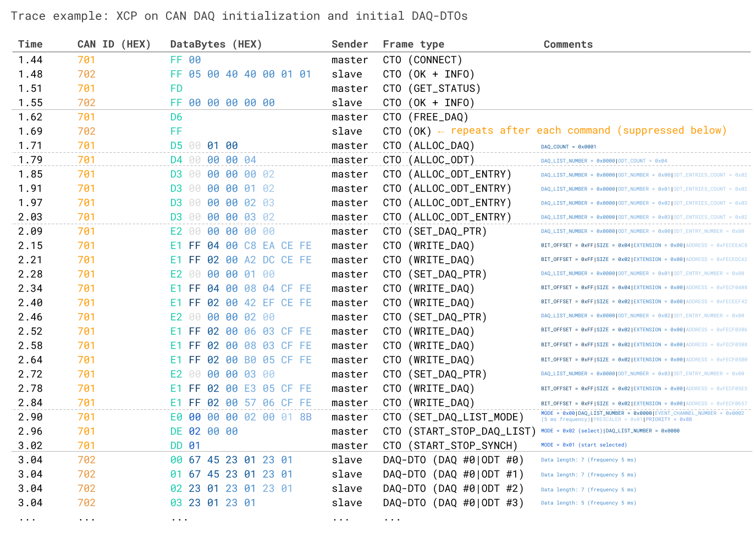
Task: Select the time value 2.58
Action: (x=30, y=346)
